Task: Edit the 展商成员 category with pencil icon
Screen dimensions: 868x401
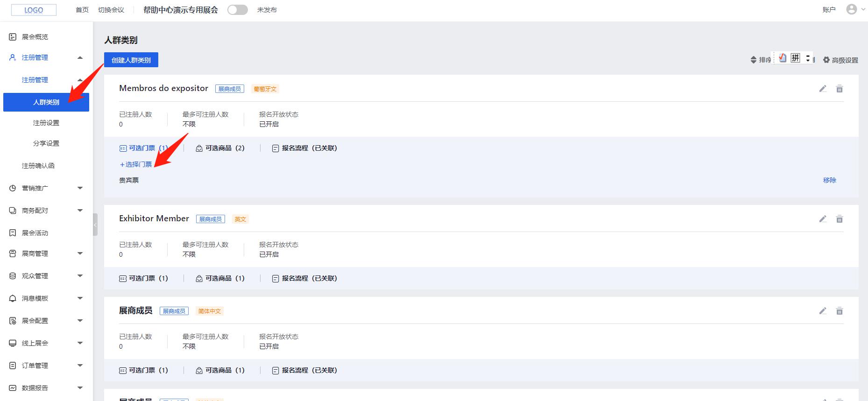Action: (823, 311)
